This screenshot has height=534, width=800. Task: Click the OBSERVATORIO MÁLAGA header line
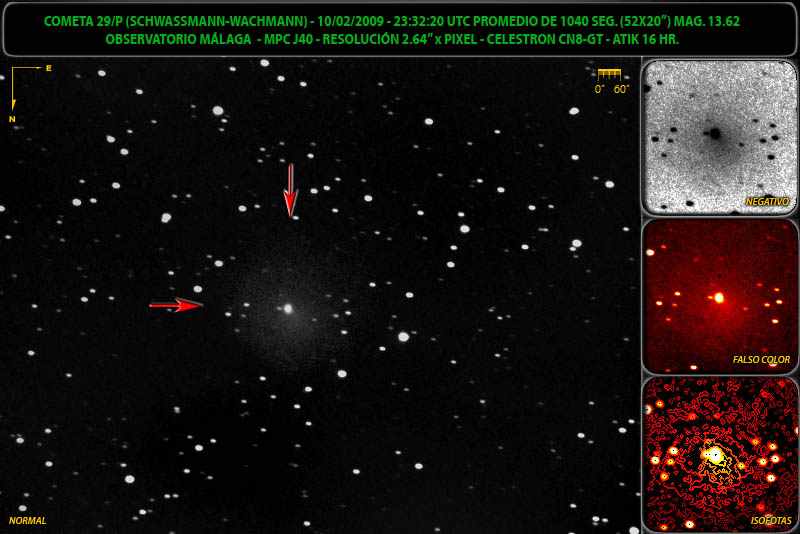(392, 39)
